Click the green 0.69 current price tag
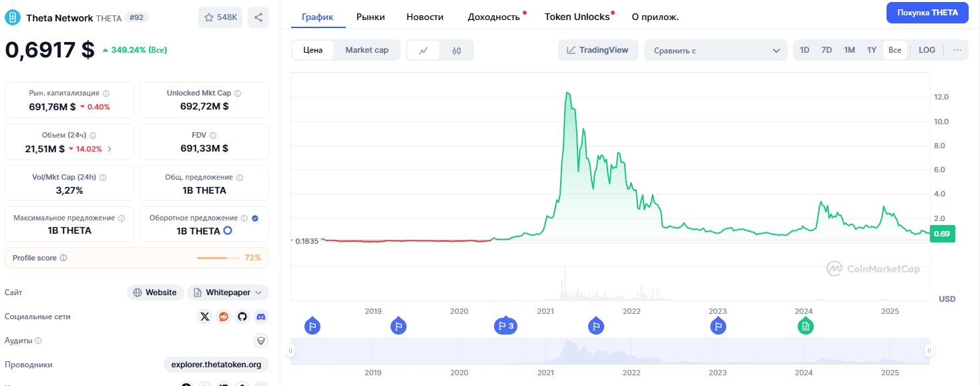Viewport: 980px width, 386px height. 942,234
